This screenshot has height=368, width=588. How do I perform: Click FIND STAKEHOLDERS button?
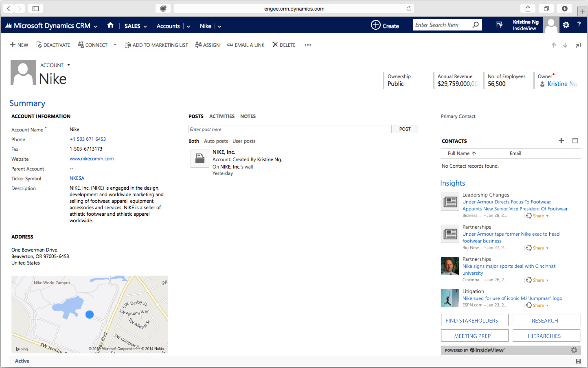pyautogui.click(x=474, y=320)
